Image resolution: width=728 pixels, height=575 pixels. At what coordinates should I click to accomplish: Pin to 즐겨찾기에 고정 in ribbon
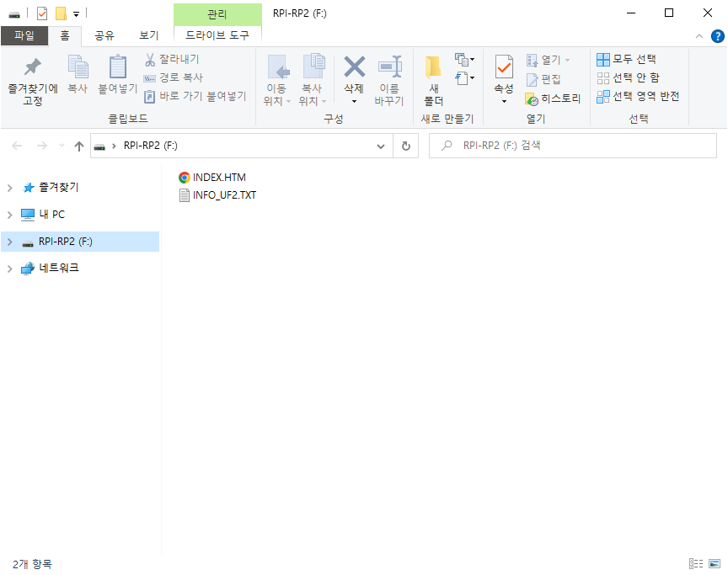click(x=33, y=81)
